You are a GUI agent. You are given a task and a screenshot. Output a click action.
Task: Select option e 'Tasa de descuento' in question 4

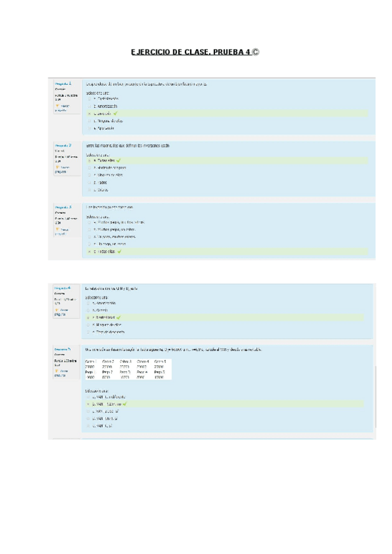[x=88, y=332]
